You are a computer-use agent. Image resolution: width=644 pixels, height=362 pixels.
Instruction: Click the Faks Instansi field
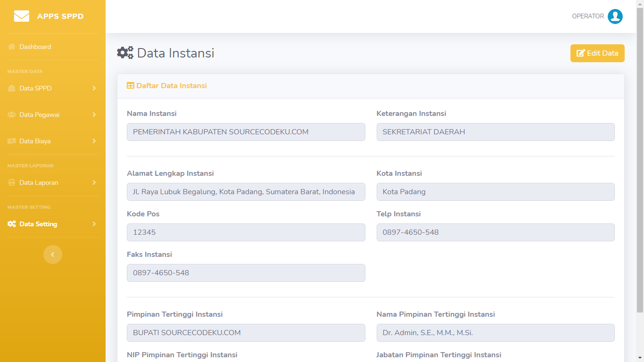pos(246,273)
